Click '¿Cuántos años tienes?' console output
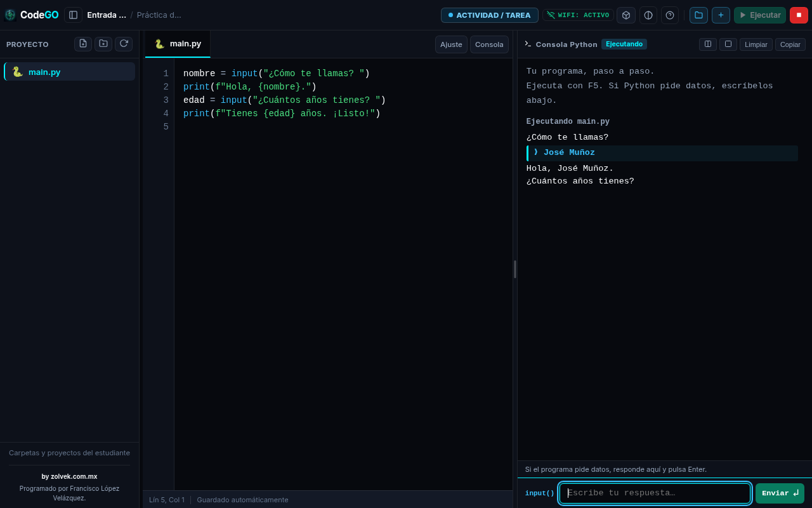This screenshot has height=508, width=812. tap(580, 181)
